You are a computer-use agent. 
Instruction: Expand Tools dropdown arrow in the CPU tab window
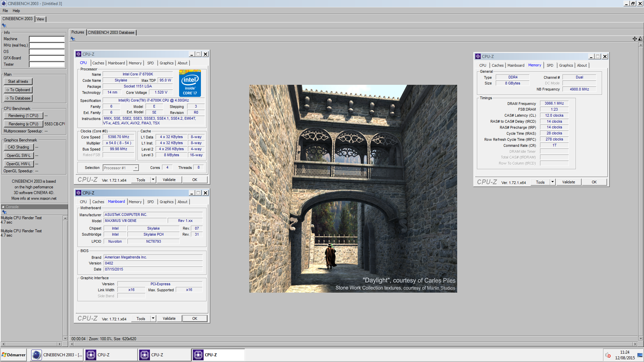click(153, 180)
